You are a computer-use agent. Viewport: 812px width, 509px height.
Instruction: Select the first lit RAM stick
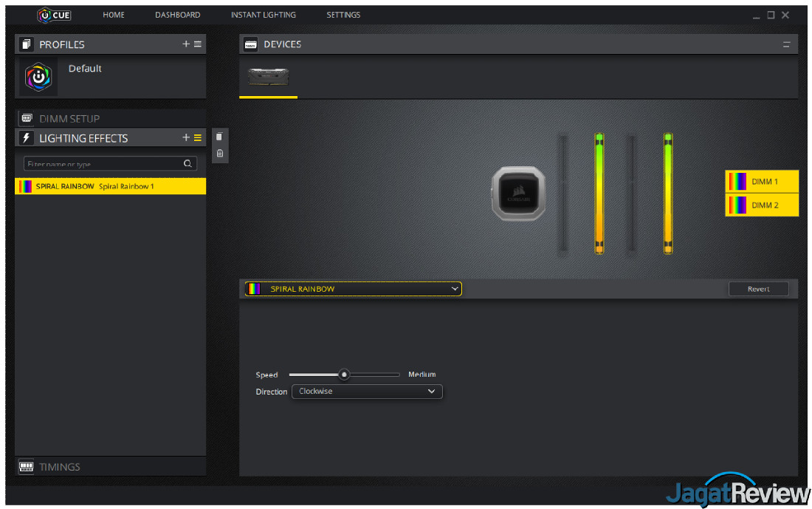tap(599, 194)
